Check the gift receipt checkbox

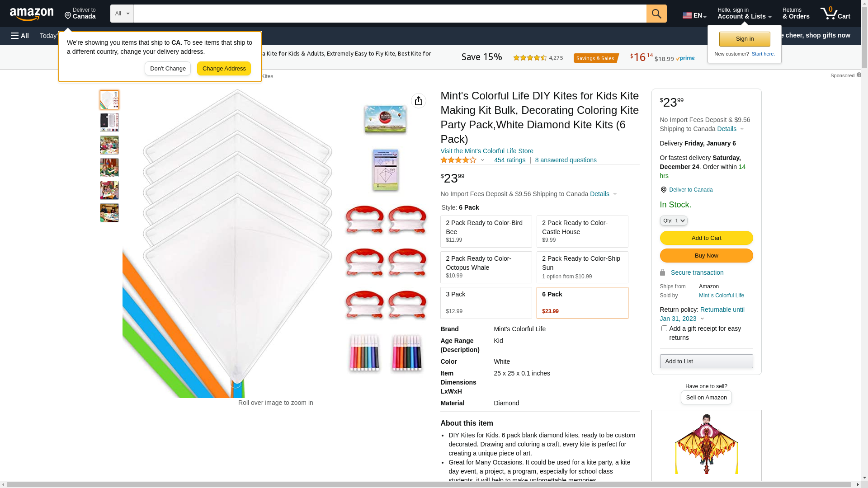pos(664,328)
